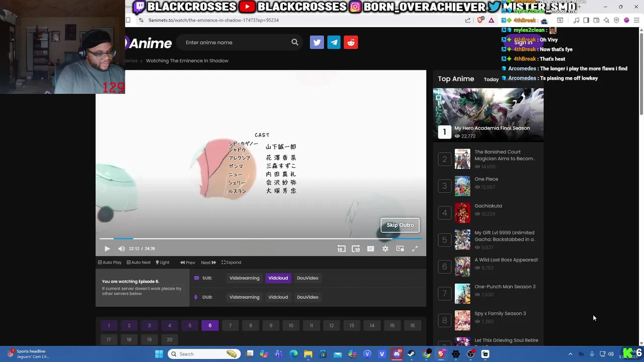Select SUB Vidstreaming server
Screen dimensions: 644x362
point(245,278)
